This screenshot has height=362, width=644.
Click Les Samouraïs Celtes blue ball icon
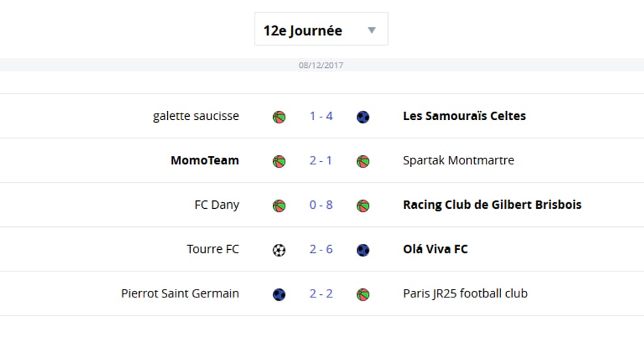click(x=362, y=117)
